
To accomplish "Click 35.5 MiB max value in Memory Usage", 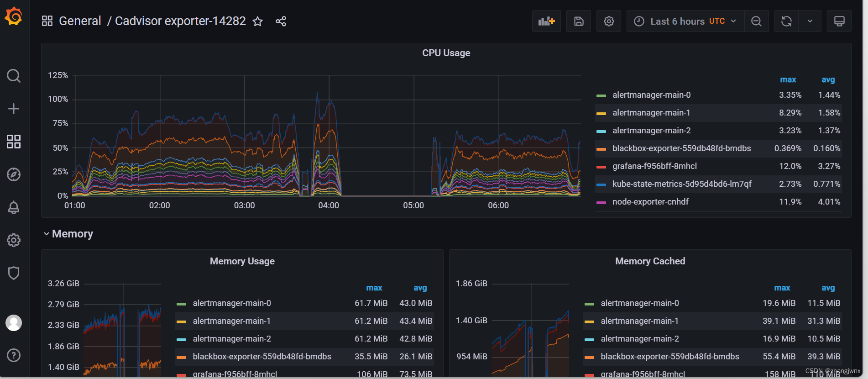I will tap(371, 357).
